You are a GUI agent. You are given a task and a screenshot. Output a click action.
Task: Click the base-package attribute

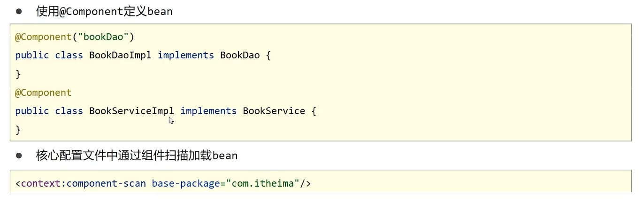186,183
